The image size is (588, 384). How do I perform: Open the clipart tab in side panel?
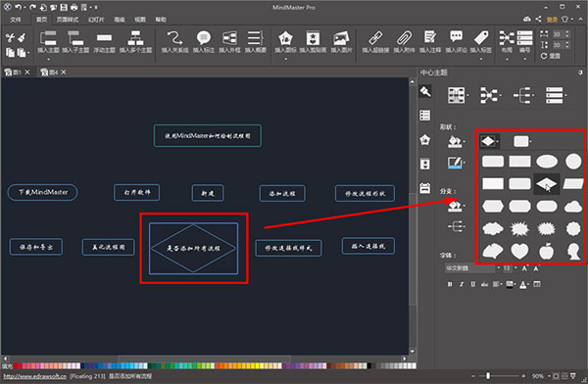coord(425,164)
